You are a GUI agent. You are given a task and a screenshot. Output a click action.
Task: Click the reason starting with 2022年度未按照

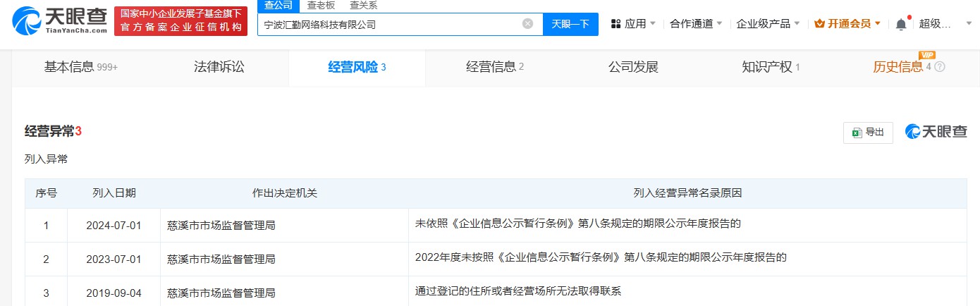pos(601,257)
